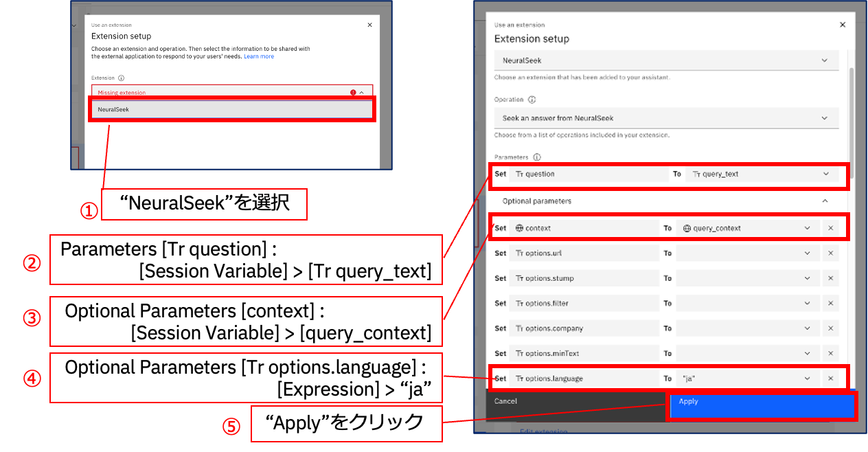Viewport: 868px width, 452px height.
Task: Click the options.company parameter name
Action: coord(584,328)
